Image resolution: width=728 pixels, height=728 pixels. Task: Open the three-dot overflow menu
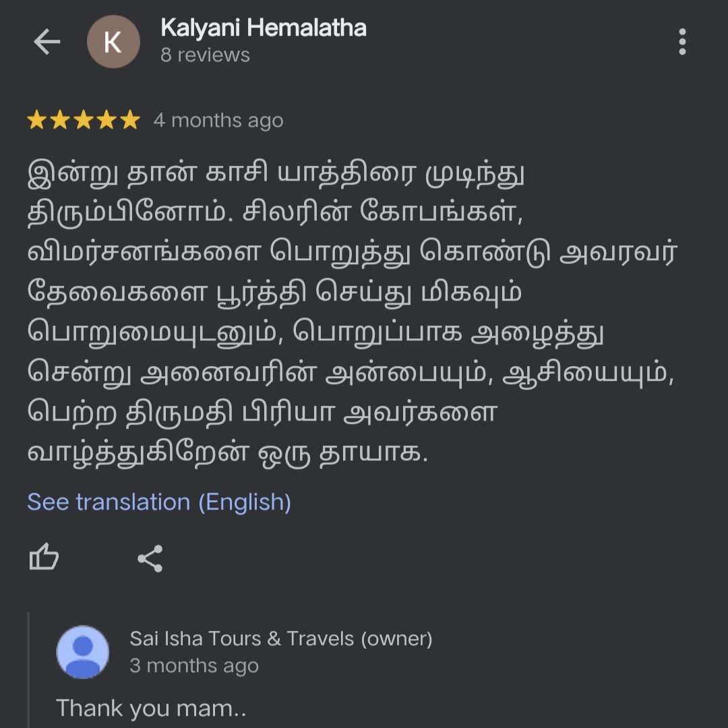682,42
